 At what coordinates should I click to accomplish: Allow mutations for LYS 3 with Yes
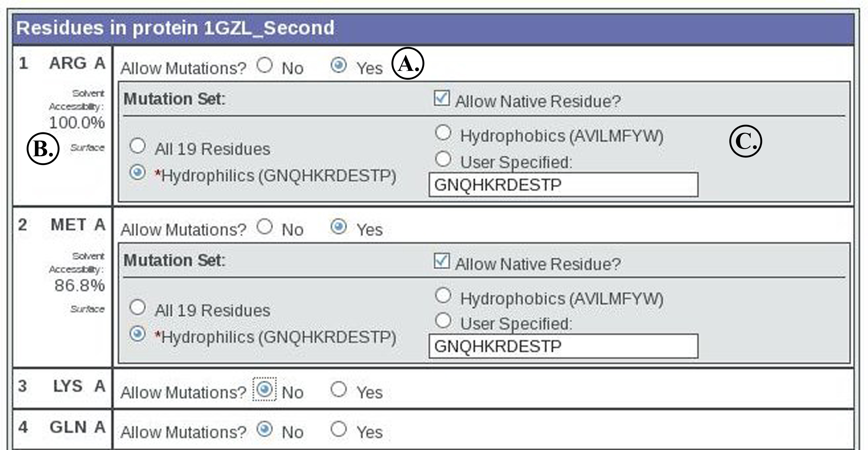coord(339,389)
